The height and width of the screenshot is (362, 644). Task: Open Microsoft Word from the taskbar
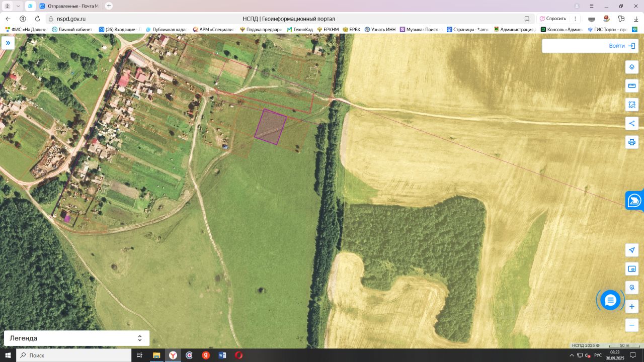222,355
